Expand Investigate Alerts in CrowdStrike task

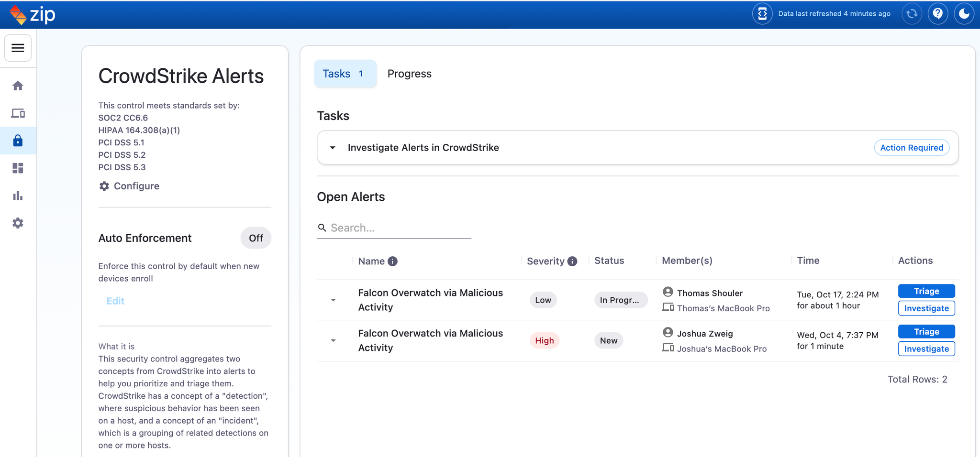(333, 148)
